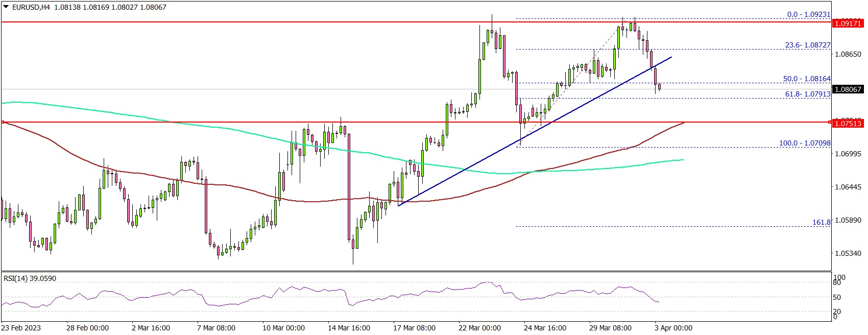This screenshot has height=335, width=868.
Task: Click the RSI 50 level scale label
Action: point(837,297)
